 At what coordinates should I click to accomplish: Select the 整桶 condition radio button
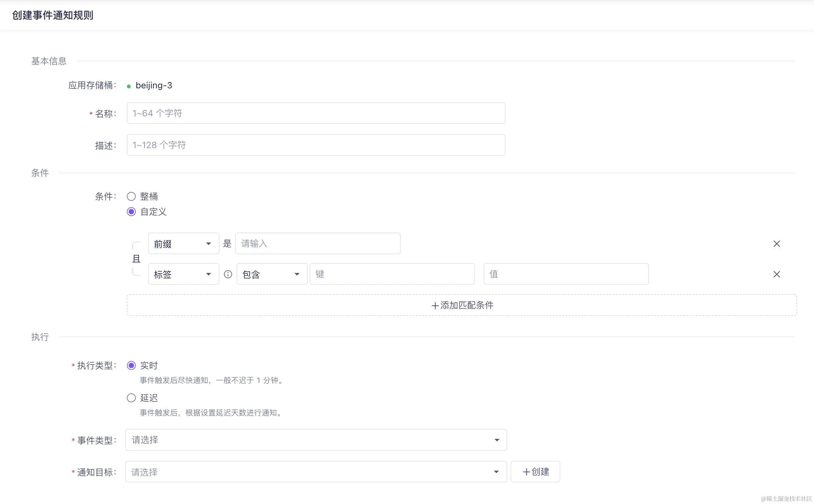pos(131,196)
